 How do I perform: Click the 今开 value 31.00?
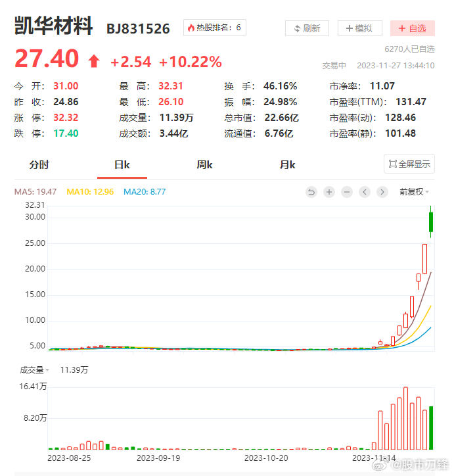tap(66, 86)
